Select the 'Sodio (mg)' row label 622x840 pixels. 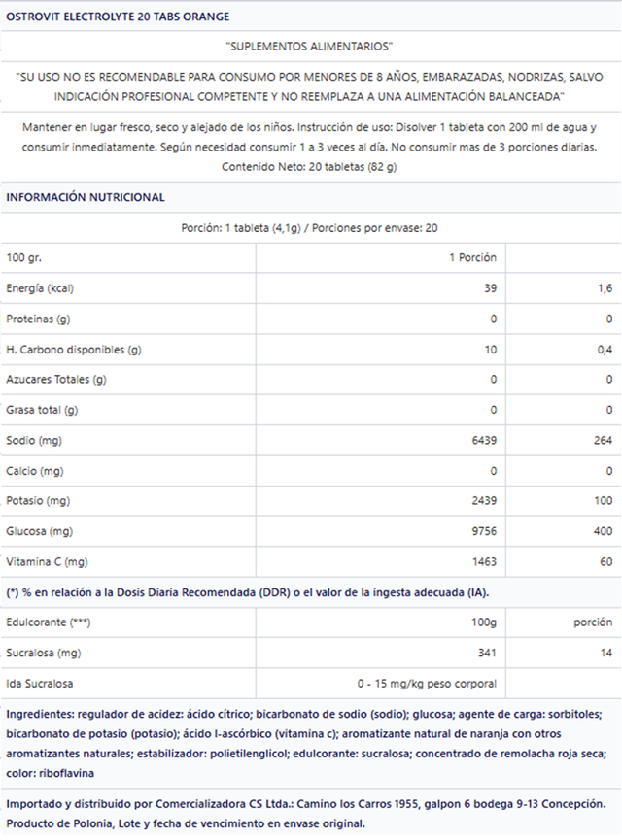(x=34, y=440)
